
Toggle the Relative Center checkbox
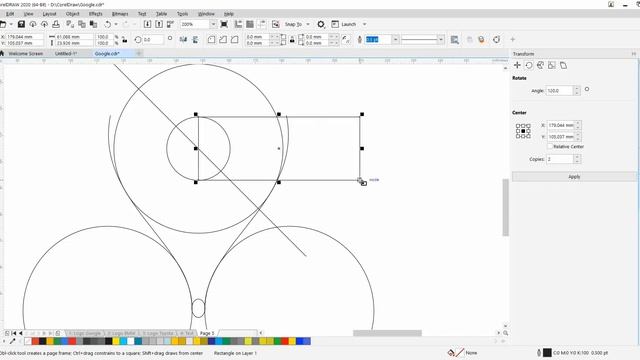(550, 146)
